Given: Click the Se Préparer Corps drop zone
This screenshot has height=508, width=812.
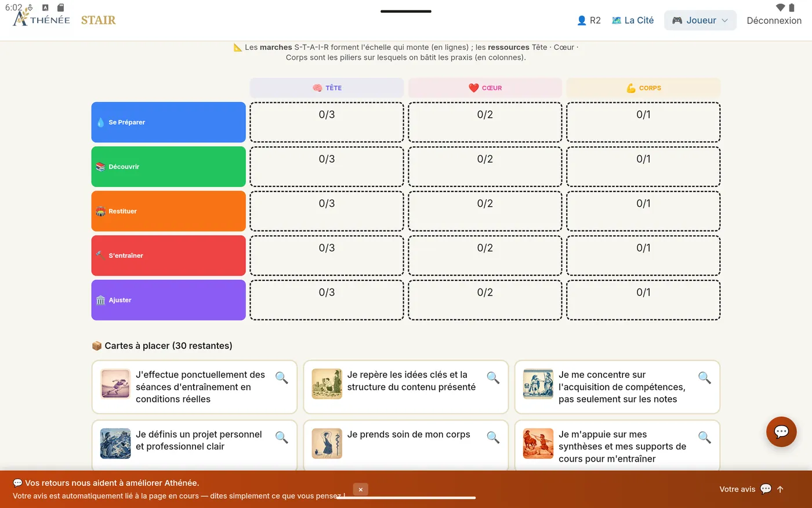Looking at the screenshot, I should pyautogui.click(x=643, y=122).
